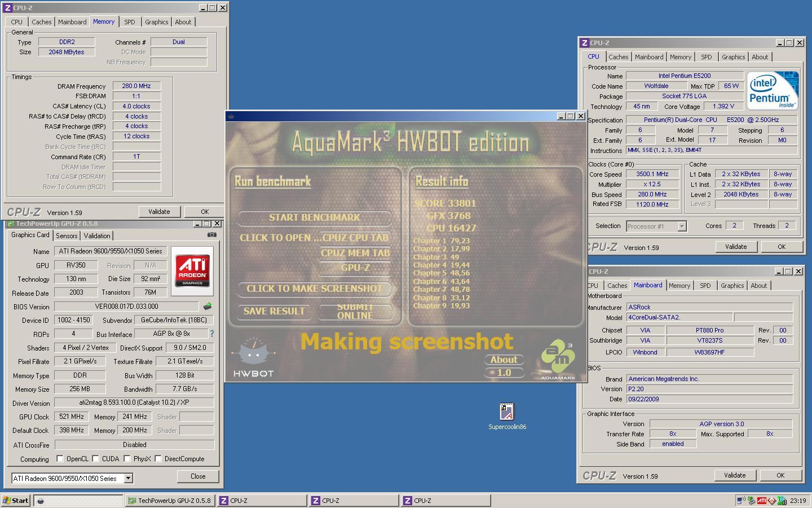The width and height of the screenshot is (812, 508).
Task: Click the red diamond tray icon
Action: pos(772,500)
